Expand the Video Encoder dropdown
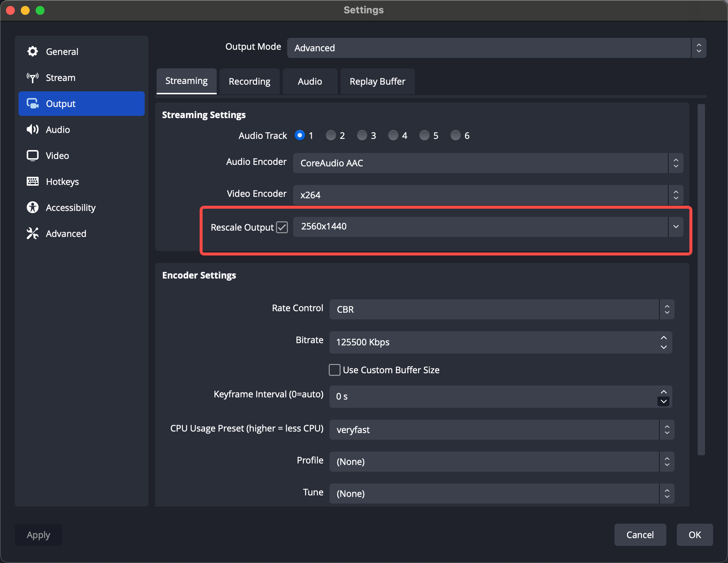The width and height of the screenshot is (728, 563). [676, 195]
